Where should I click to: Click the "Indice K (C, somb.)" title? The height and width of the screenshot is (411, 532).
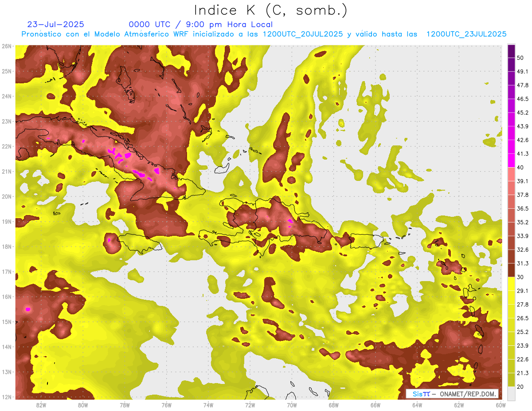click(x=271, y=10)
